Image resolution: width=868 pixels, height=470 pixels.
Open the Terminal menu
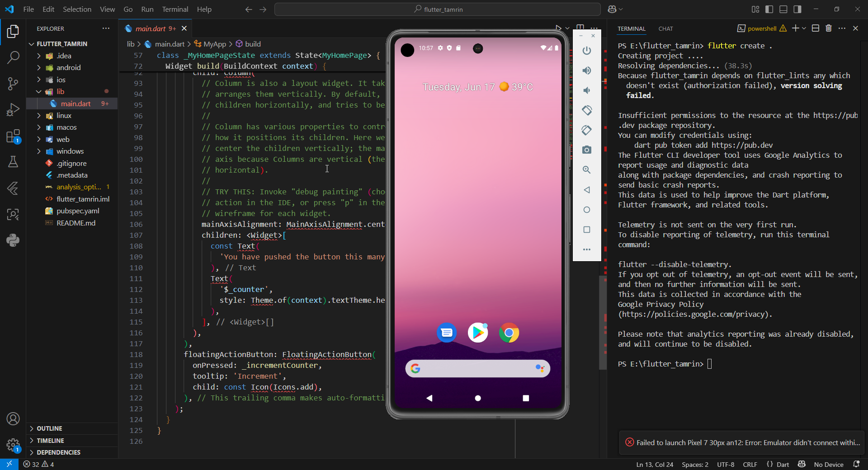tap(175, 9)
